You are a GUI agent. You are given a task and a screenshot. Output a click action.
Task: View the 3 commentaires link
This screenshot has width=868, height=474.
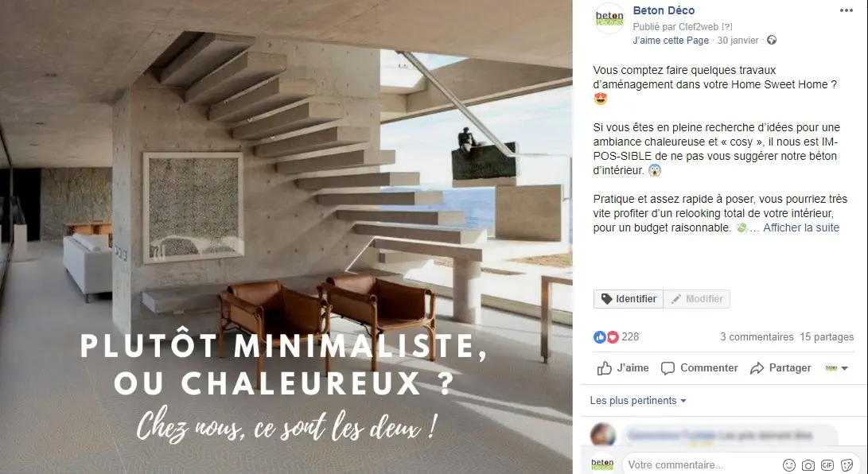pyautogui.click(x=757, y=337)
